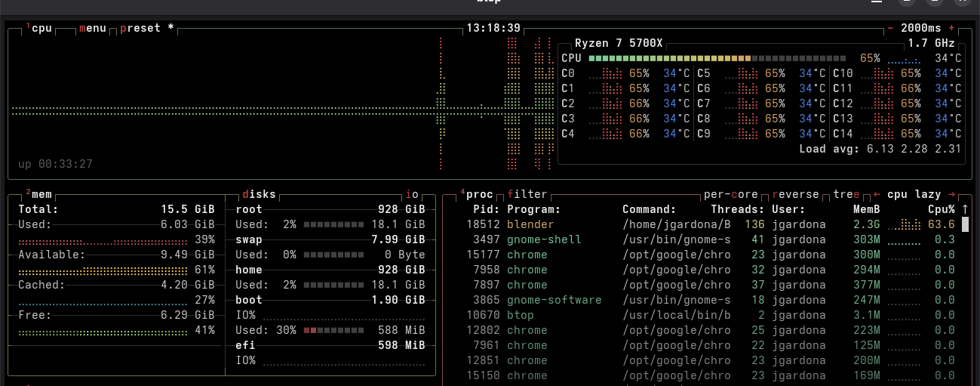Select the C14 core row label

tap(843, 134)
